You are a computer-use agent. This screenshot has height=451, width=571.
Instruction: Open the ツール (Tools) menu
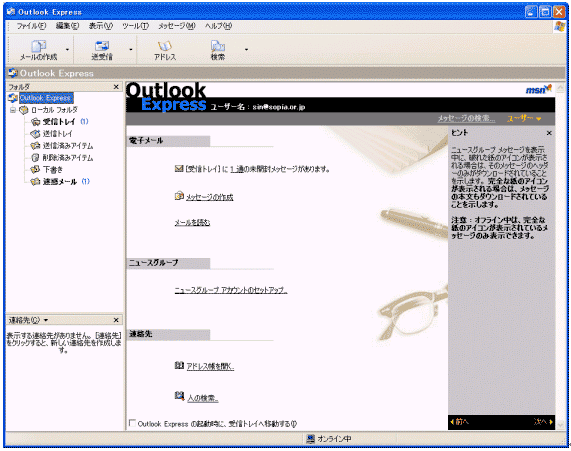pyautogui.click(x=135, y=26)
